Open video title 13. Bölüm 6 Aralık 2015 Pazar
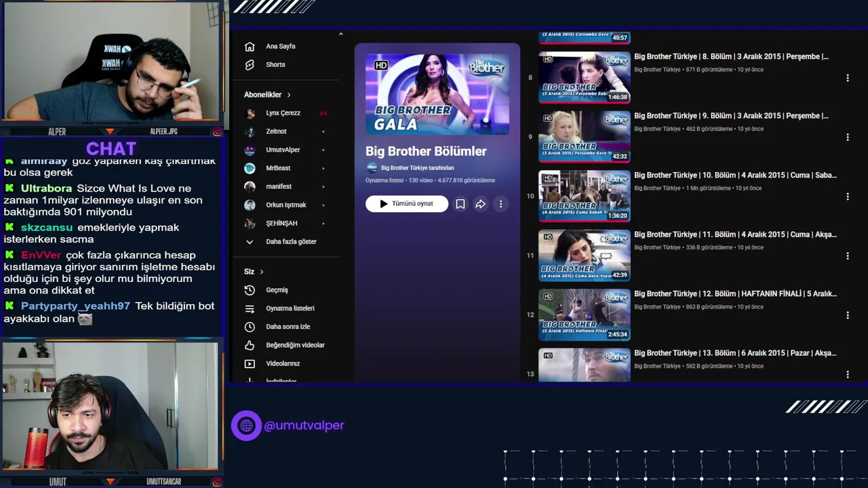Image resolution: width=868 pixels, height=488 pixels. pyautogui.click(x=735, y=353)
